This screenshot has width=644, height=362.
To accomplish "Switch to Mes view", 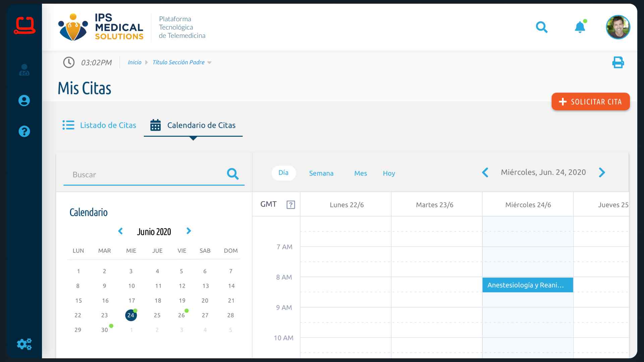I will 361,173.
